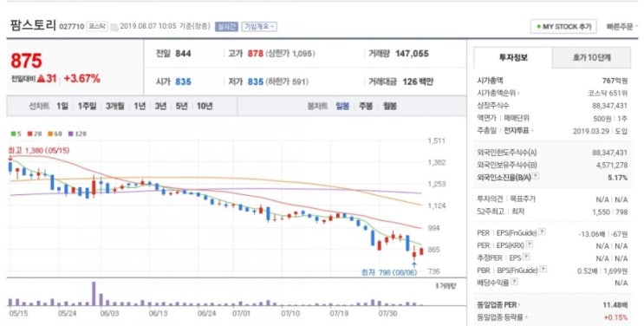
Task: Click the calendar icon before the date
Action: tap(114, 27)
